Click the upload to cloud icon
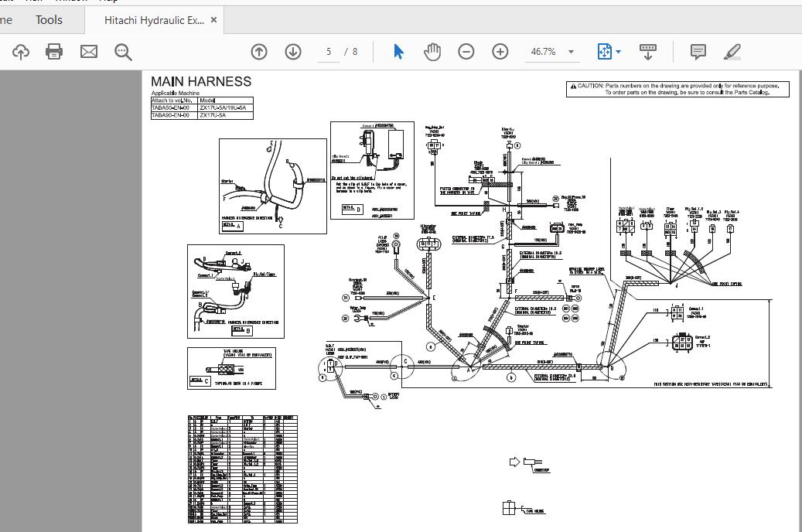The image size is (802, 532). pyautogui.click(x=20, y=52)
